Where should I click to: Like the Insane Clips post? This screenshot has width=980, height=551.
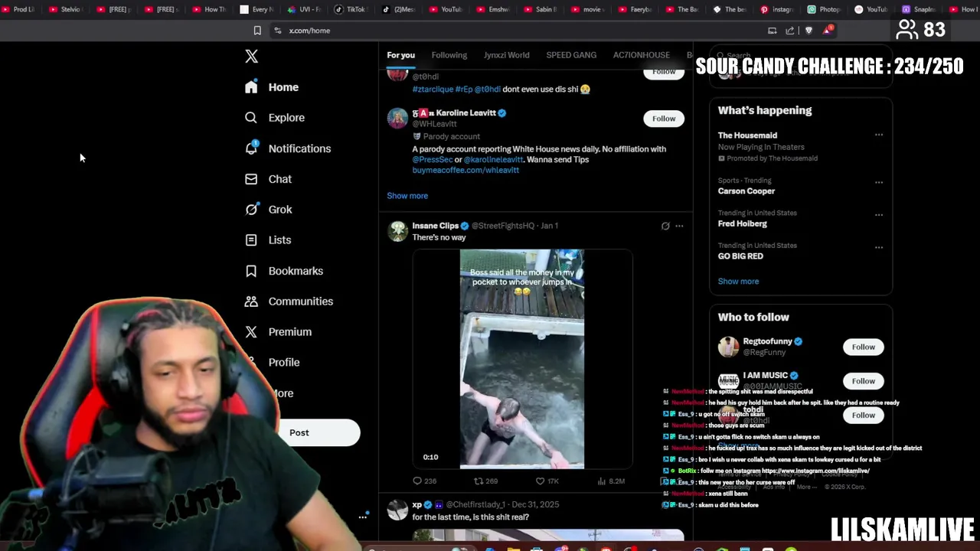[547, 481]
